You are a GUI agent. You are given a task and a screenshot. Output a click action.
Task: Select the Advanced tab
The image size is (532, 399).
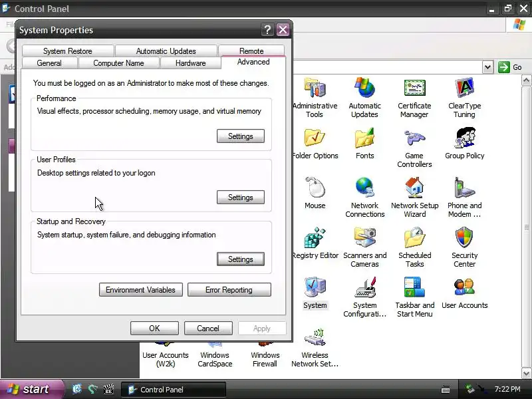pyautogui.click(x=253, y=62)
